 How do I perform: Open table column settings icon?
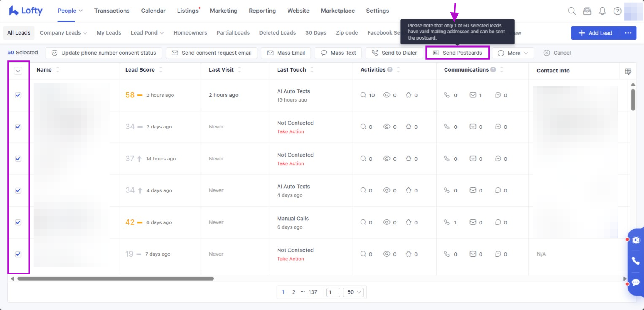coord(628,72)
